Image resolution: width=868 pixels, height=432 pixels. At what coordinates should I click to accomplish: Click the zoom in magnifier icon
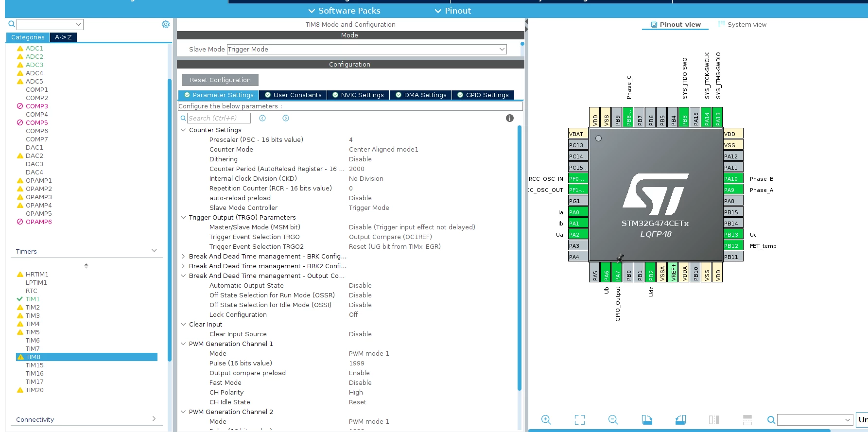tap(546, 420)
